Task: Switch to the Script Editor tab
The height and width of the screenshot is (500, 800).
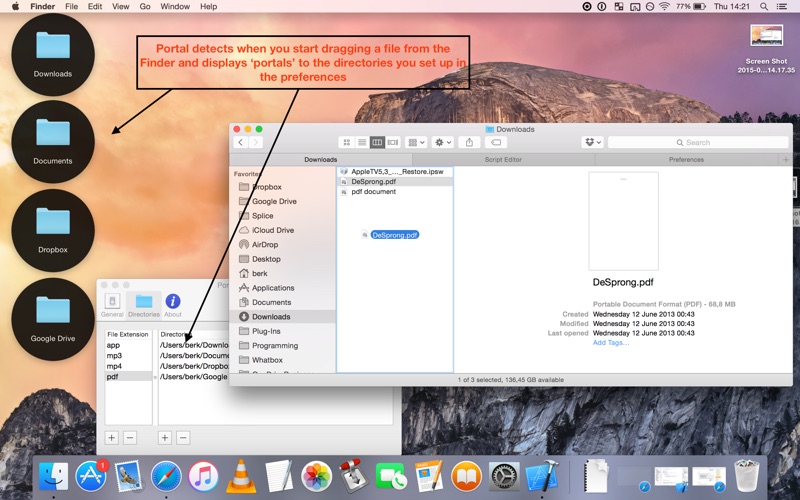Action: pos(503,159)
